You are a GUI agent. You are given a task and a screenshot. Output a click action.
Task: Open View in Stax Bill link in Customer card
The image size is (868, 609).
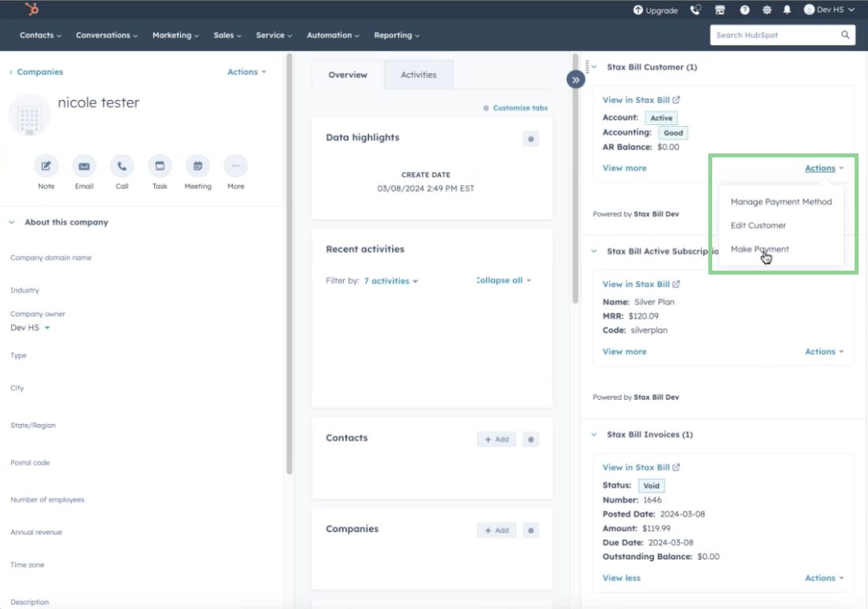[641, 100]
